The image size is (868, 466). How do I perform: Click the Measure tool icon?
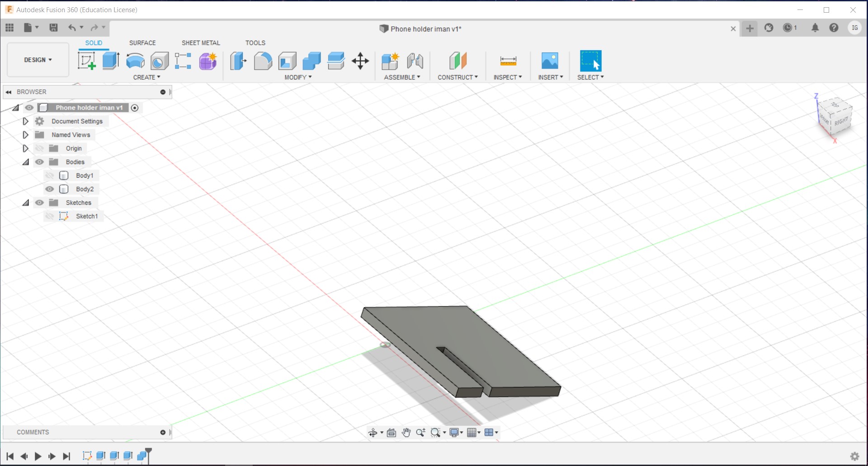(508, 61)
